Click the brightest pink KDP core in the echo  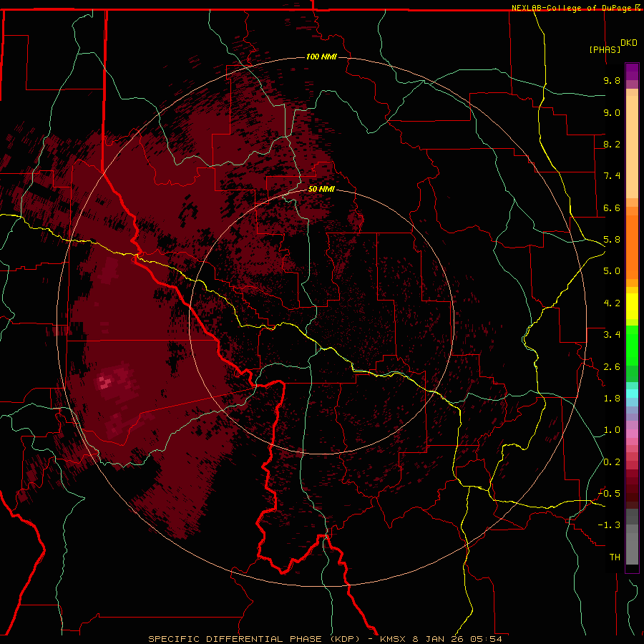105,383
